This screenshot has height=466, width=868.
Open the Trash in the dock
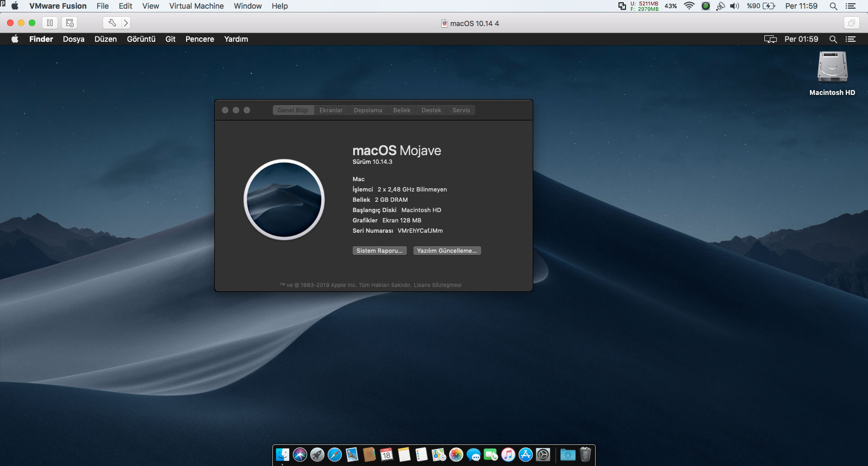pyautogui.click(x=585, y=455)
